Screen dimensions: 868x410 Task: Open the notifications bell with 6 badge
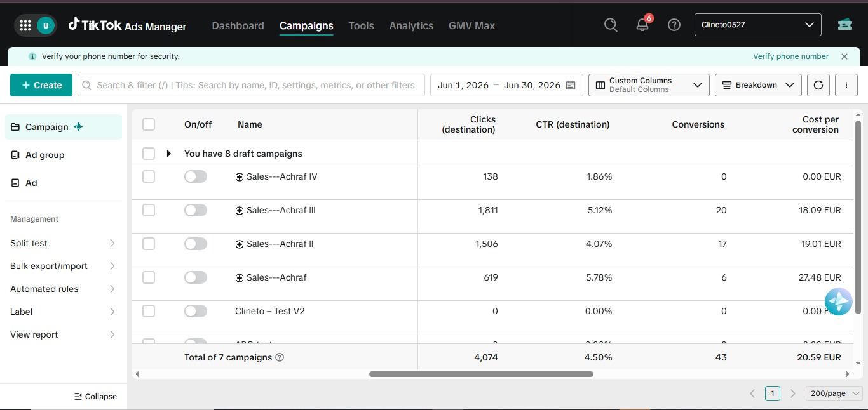(x=643, y=25)
